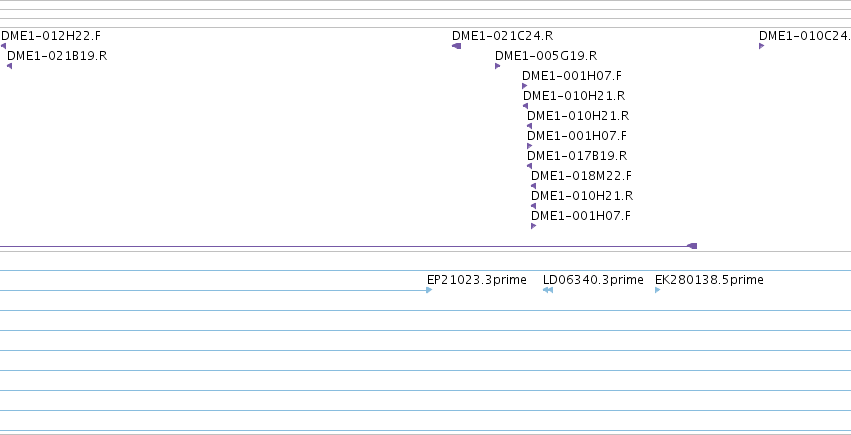Viewport: 851px width, 435px height.
Task: Select the DME1-018M22.F label
Action: [x=581, y=176]
